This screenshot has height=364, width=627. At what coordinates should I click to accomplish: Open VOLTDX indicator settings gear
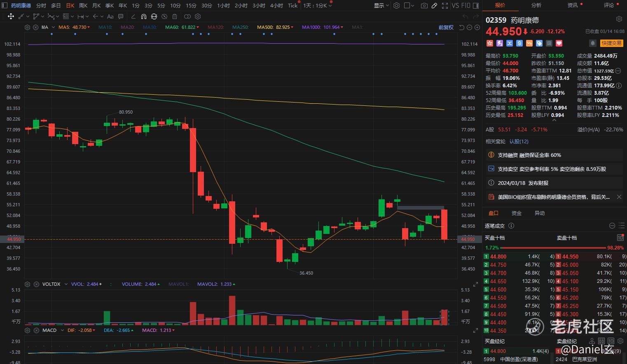tap(27, 284)
